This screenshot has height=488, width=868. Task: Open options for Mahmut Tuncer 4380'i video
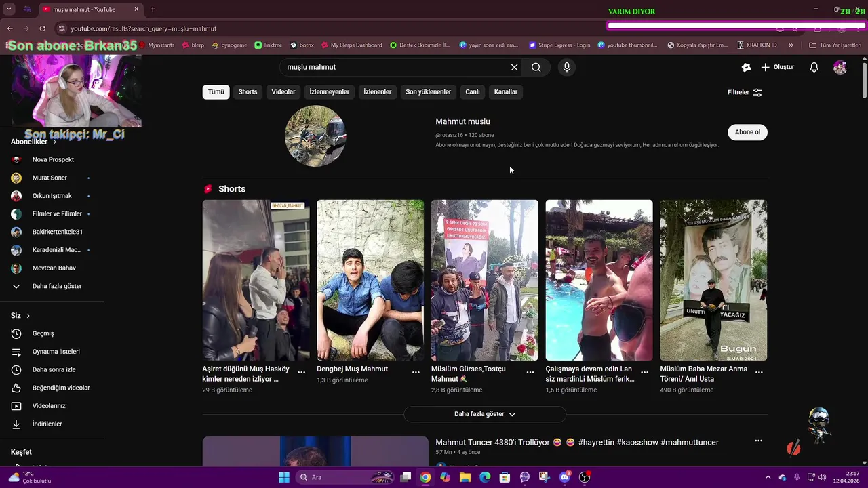758,441
